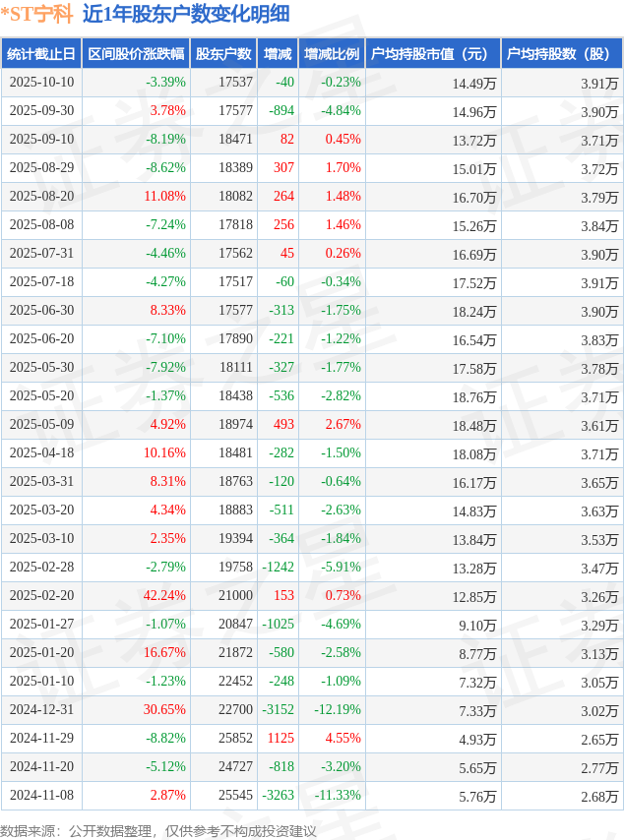Click the 近1年股东户数变化明细 title text

point(186,14)
